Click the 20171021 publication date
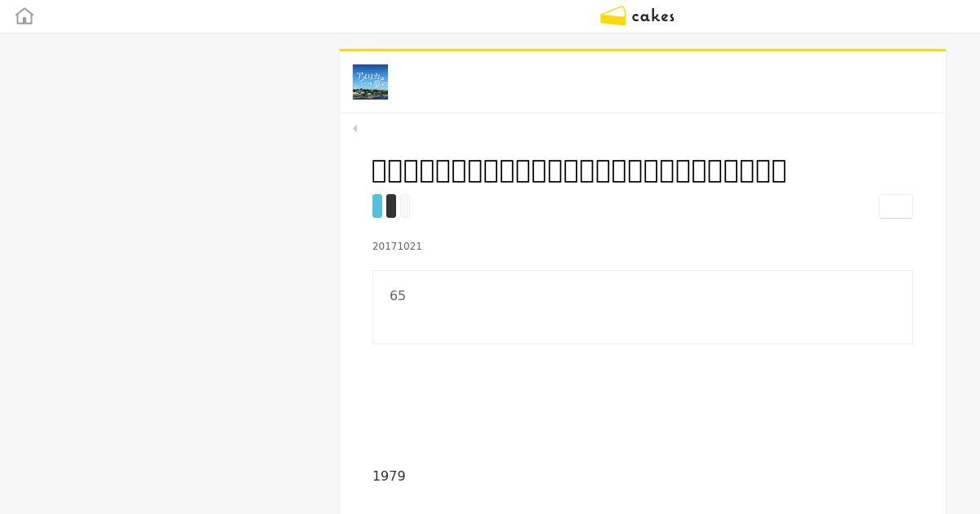The image size is (980, 514). click(x=397, y=246)
